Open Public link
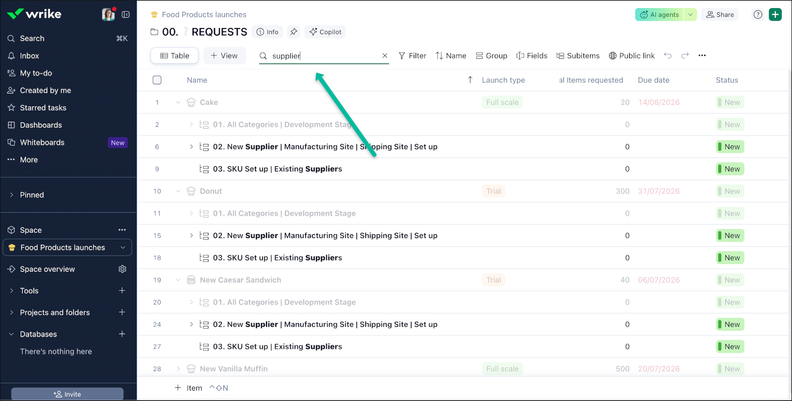This screenshot has height=401, width=792. [631, 56]
